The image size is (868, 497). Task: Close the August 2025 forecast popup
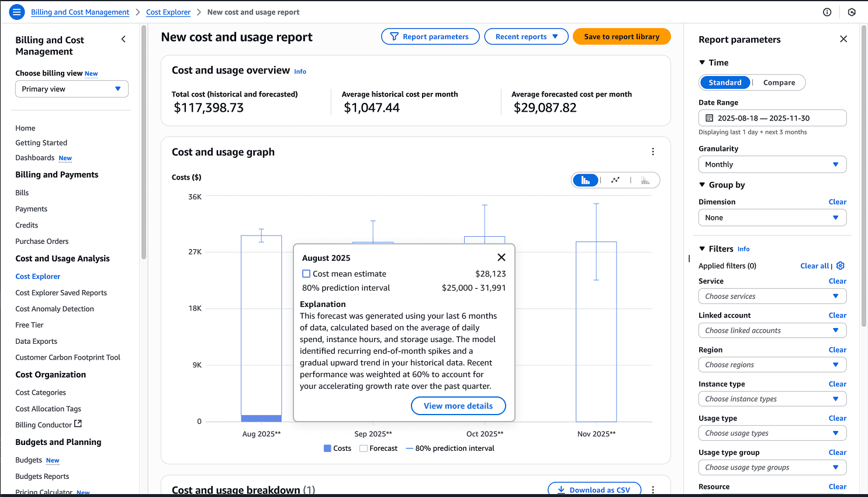[501, 257]
